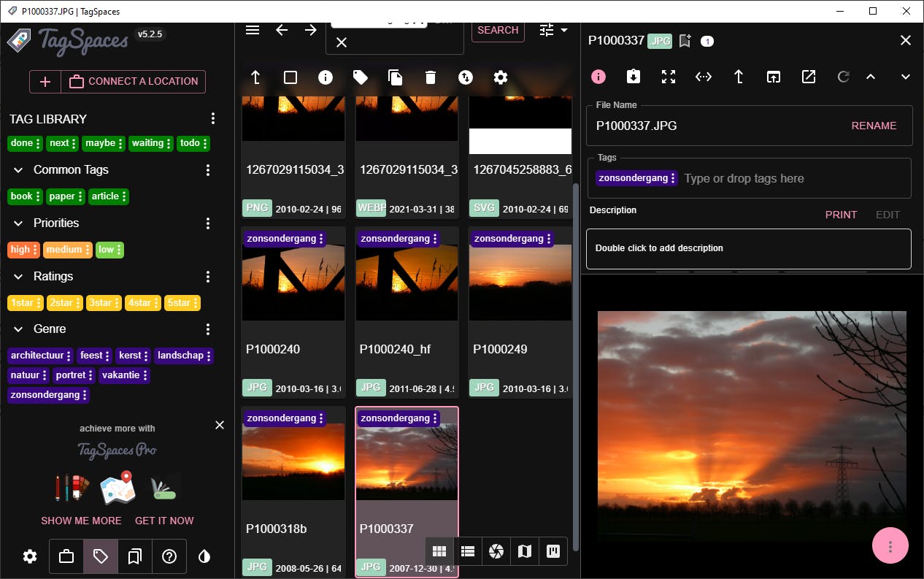Click tag icon in browser toolbar
The image size is (924, 579).
pyautogui.click(x=361, y=77)
